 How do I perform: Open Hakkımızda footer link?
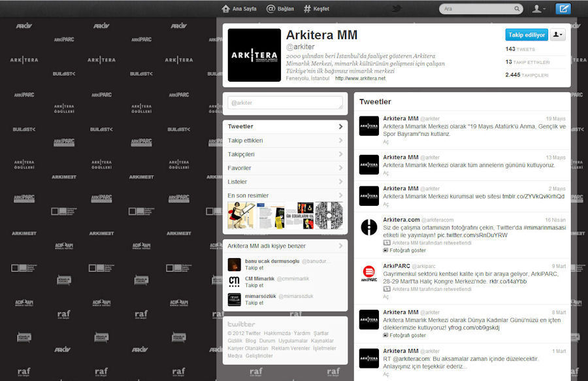tap(277, 333)
